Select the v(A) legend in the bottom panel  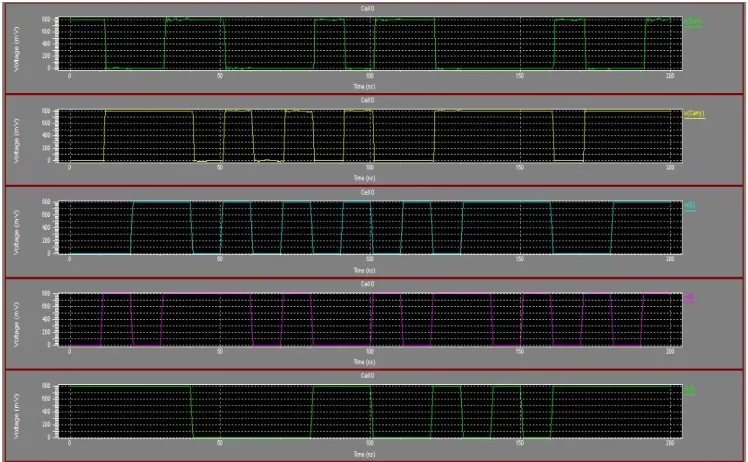tap(689, 390)
